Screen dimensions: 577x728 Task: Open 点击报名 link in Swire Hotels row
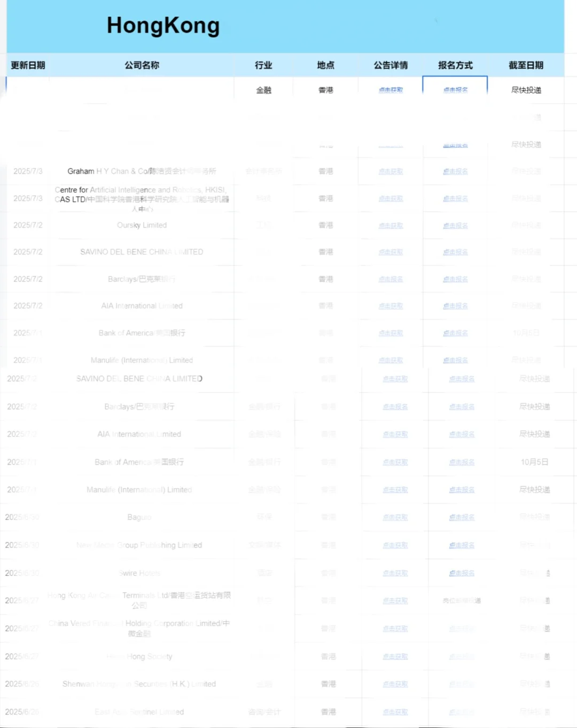[x=462, y=573]
